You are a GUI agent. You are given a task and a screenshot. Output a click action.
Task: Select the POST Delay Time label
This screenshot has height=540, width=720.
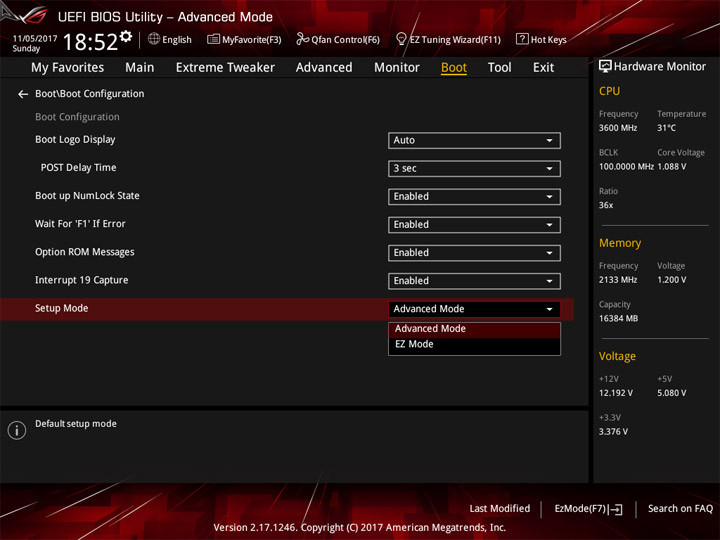tap(79, 168)
